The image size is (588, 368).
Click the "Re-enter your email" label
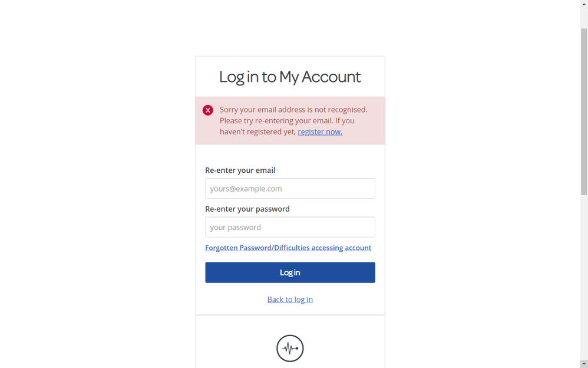(240, 170)
